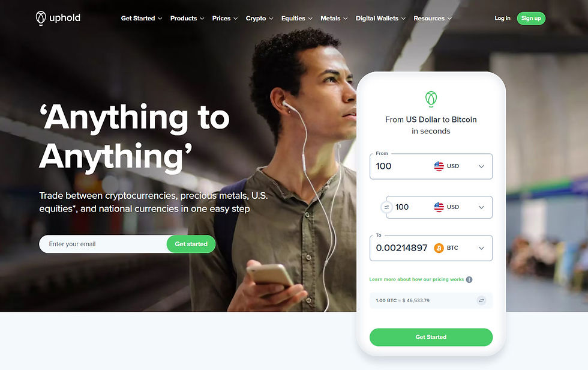Open the Resources menu
588x370 pixels.
click(433, 19)
